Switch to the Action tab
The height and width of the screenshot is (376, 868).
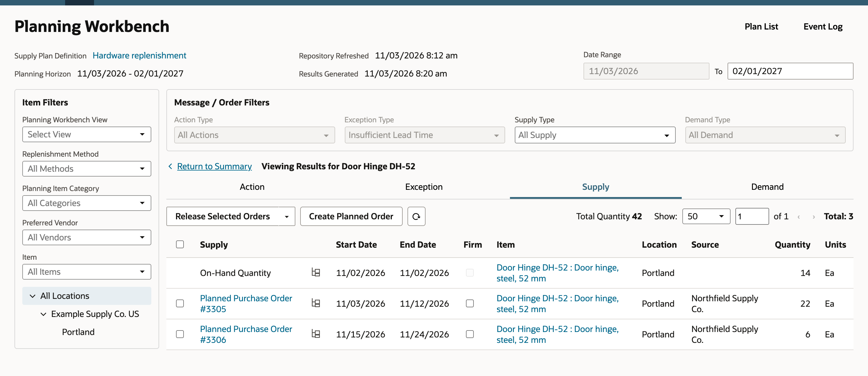(252, 187)
